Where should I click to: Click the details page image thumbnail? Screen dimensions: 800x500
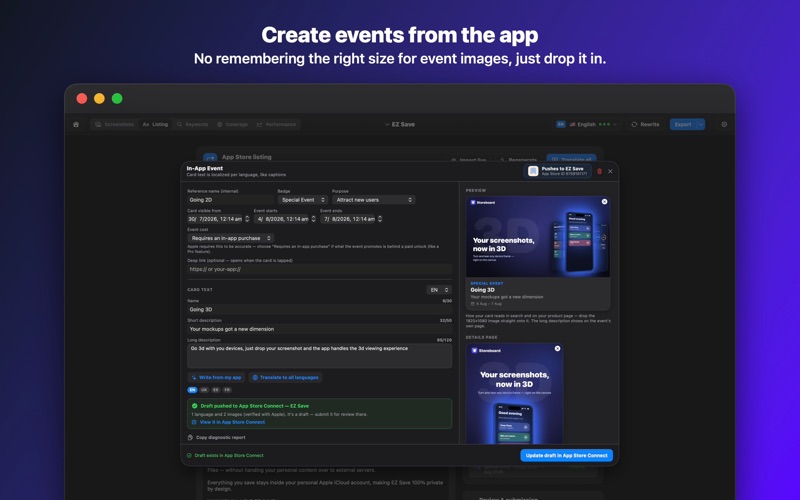514,393
